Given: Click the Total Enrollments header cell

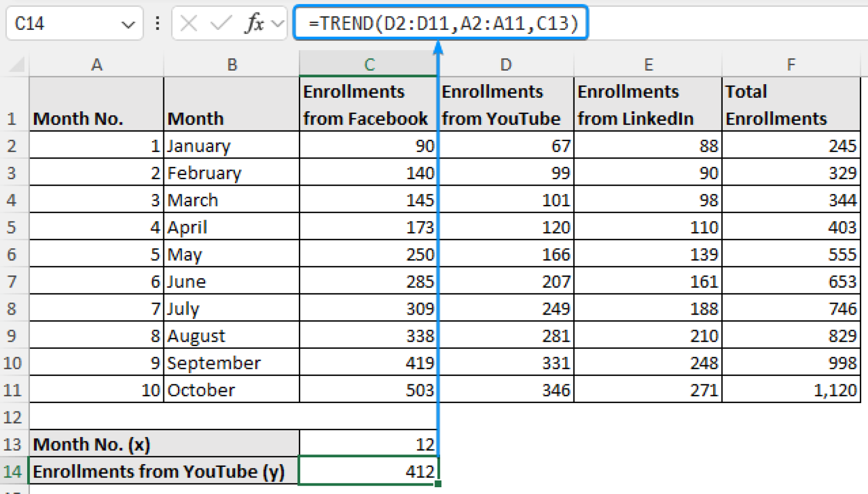Looking at the screenshot, I should [x=791, y=104].
